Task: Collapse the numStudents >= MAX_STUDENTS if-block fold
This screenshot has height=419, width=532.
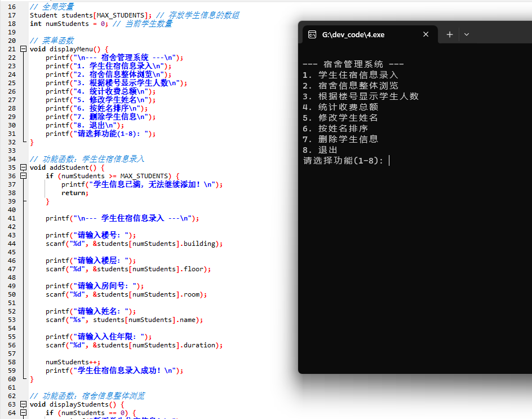Action: point(24,176)
